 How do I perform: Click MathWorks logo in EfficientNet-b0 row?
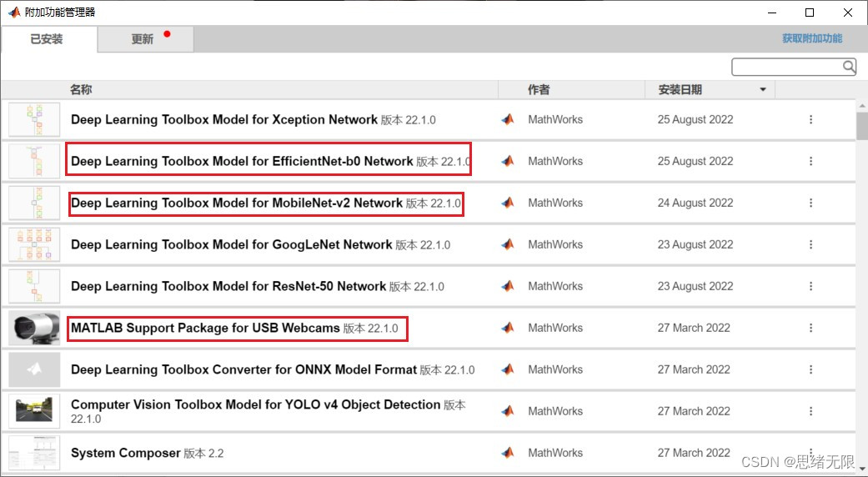tap(508, 161)
